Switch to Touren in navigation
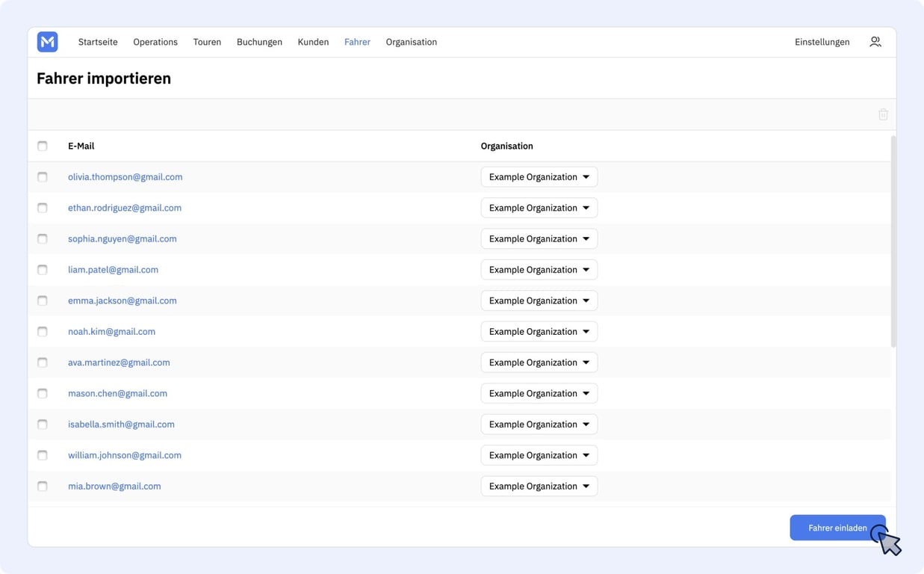 point(207,42)
